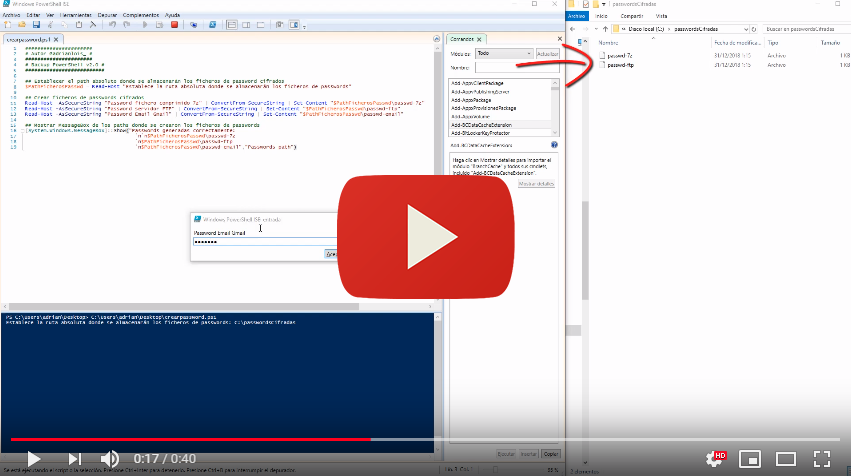Image resolution: width=851 pixels, height=476 pixels.
Task: Toggle Show Script Pane Top layout
Action: click(x=232, y=25)
